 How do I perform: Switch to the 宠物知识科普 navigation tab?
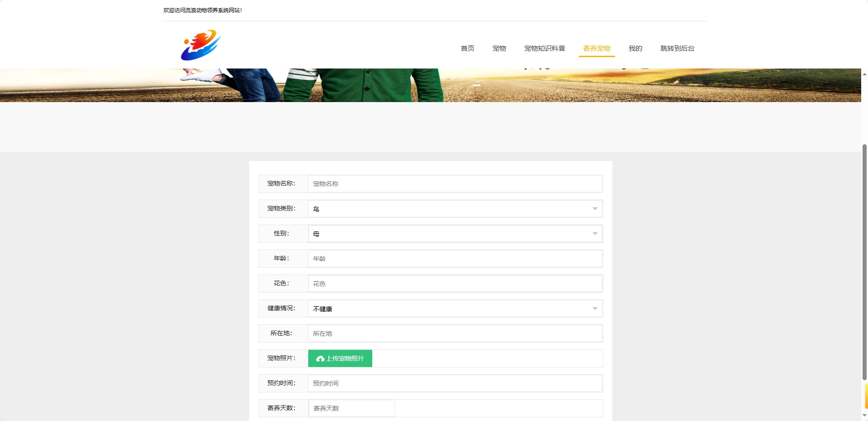coord(545,49)
